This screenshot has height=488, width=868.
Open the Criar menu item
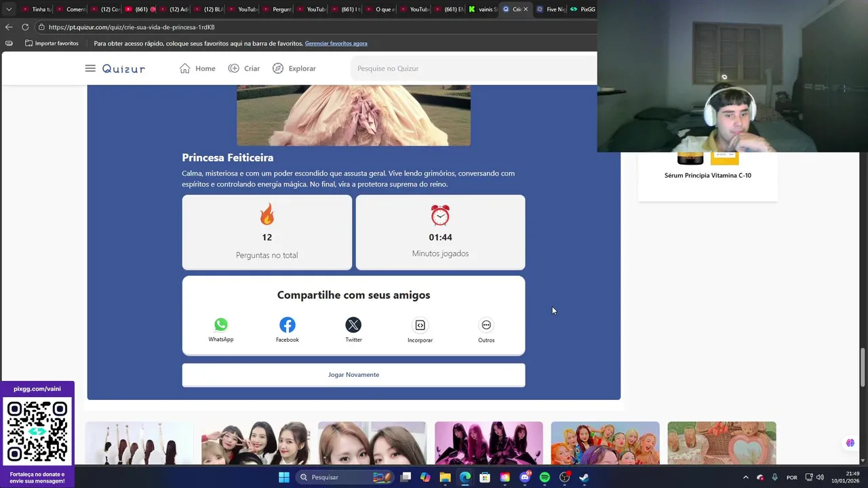click(x=244, y=68)
